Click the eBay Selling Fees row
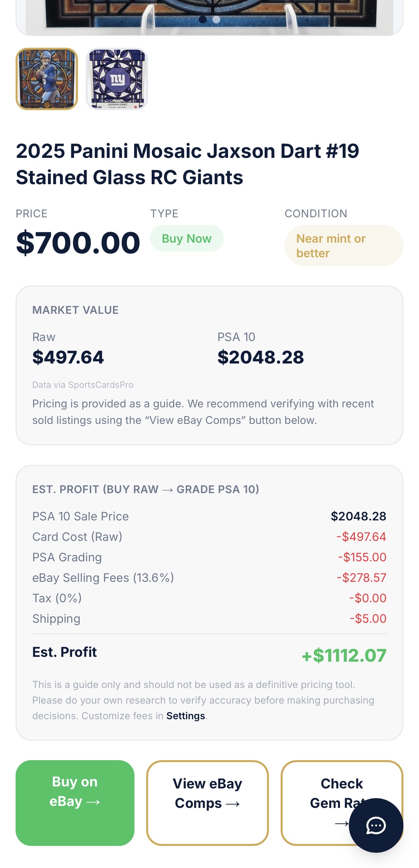419x868 pixels. tap(209, 578)
